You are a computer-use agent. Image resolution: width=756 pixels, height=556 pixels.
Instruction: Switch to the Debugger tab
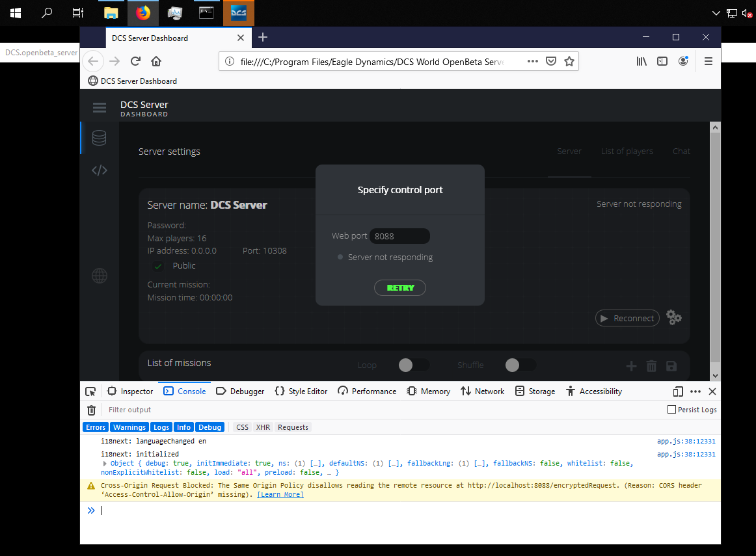(241, 391)
